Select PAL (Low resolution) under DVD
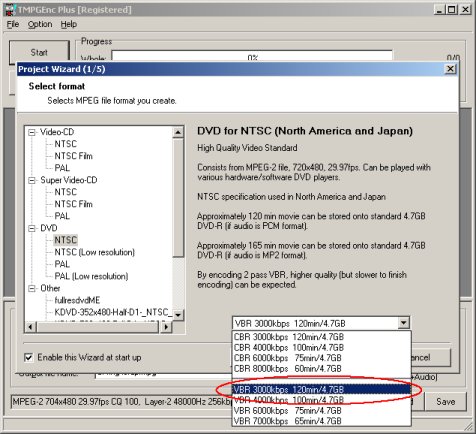 91,276
